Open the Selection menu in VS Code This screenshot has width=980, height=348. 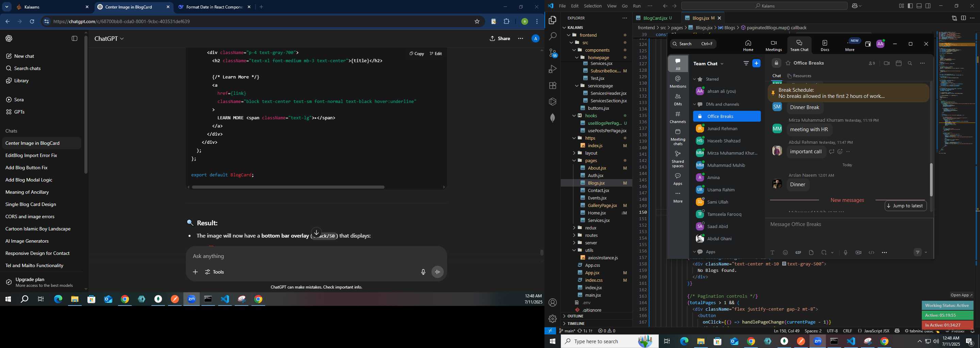[x=593, y=6]
